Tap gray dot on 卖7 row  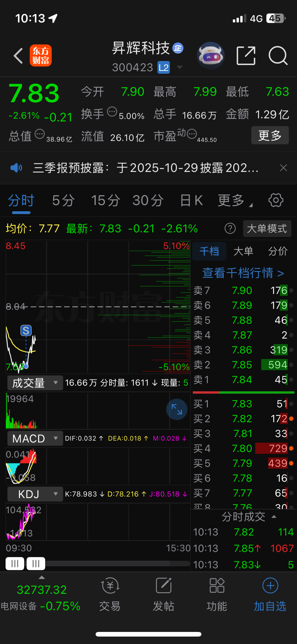pyautogui.click(x=291, y=291)
